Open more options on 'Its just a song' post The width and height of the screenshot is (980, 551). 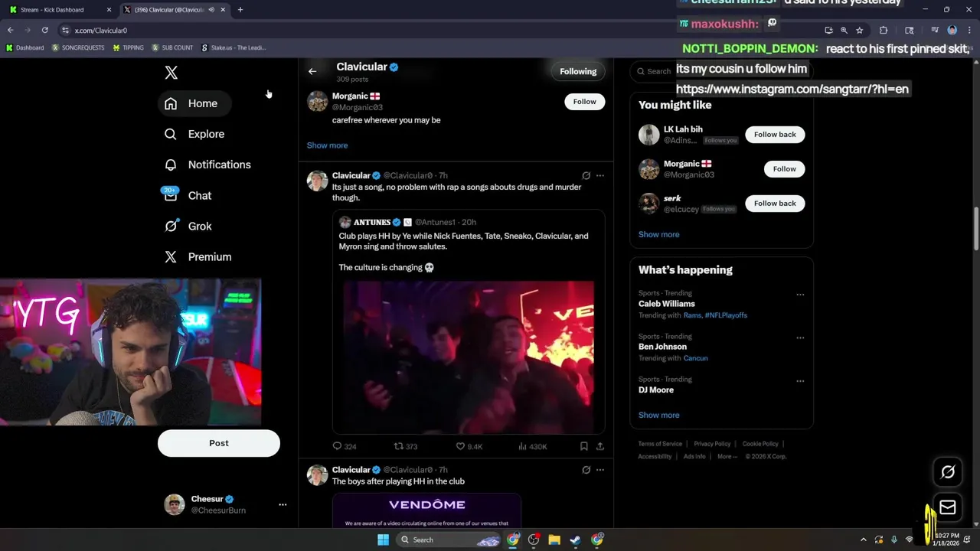[x=600, y=175]
